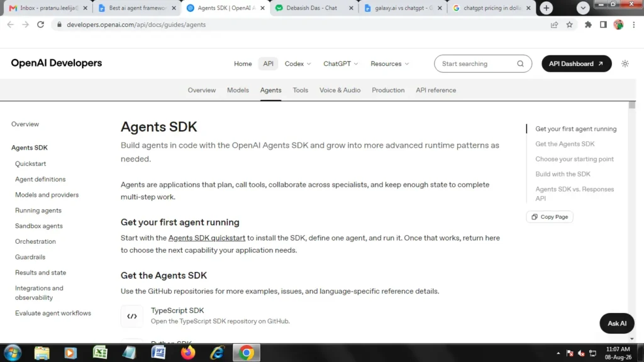644x362 pixels.
Task: Open the Chrome three-dot menu
Action: (x=634, y=25)
